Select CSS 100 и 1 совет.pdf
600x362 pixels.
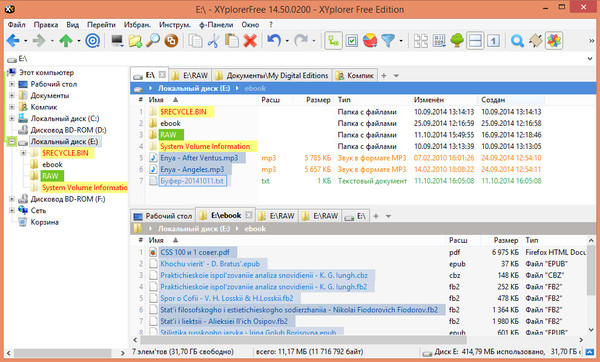tap(195, 252)
